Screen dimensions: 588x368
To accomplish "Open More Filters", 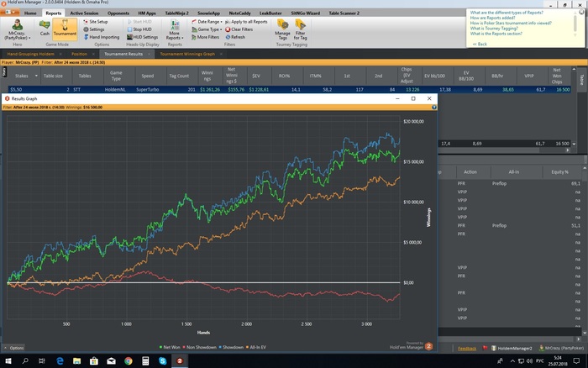I will coord(205,37).
